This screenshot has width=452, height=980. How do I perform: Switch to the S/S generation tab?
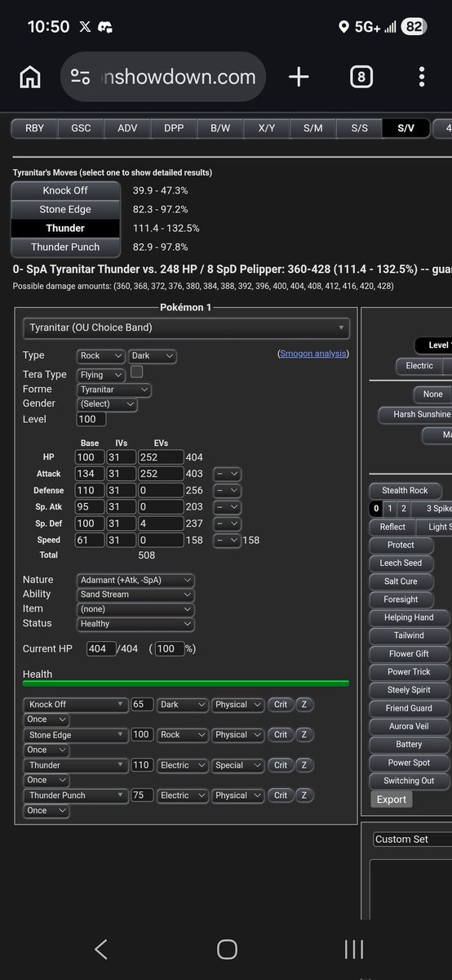point(360,128)
